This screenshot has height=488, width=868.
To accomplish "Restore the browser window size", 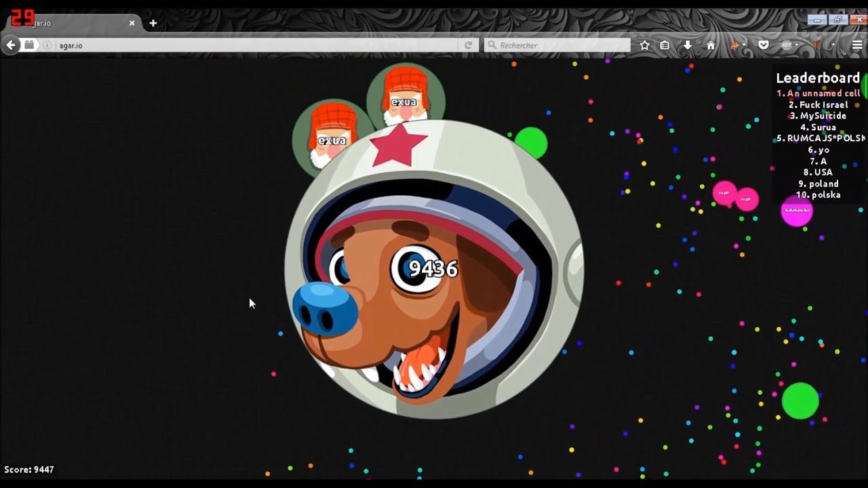I will 838,20.
